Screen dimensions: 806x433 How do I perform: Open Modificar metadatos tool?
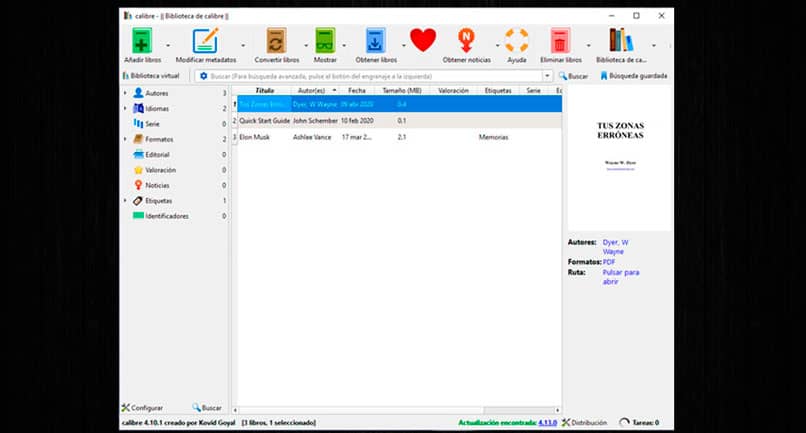point(206,41)
